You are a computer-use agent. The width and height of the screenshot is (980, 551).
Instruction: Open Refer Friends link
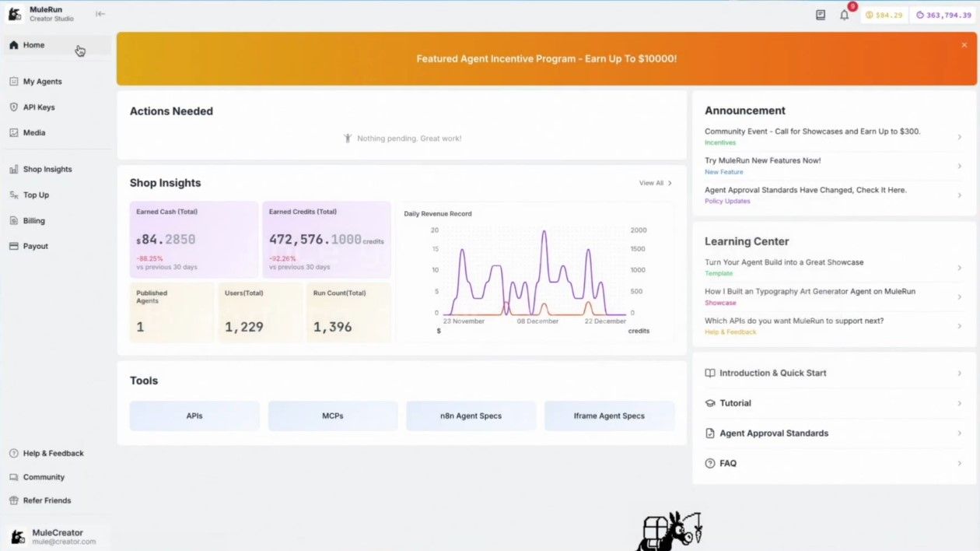[x=47, y=500]
